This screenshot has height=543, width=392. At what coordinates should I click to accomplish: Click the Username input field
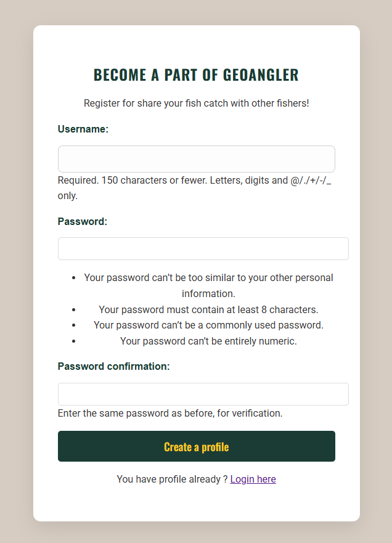(196, 158)
